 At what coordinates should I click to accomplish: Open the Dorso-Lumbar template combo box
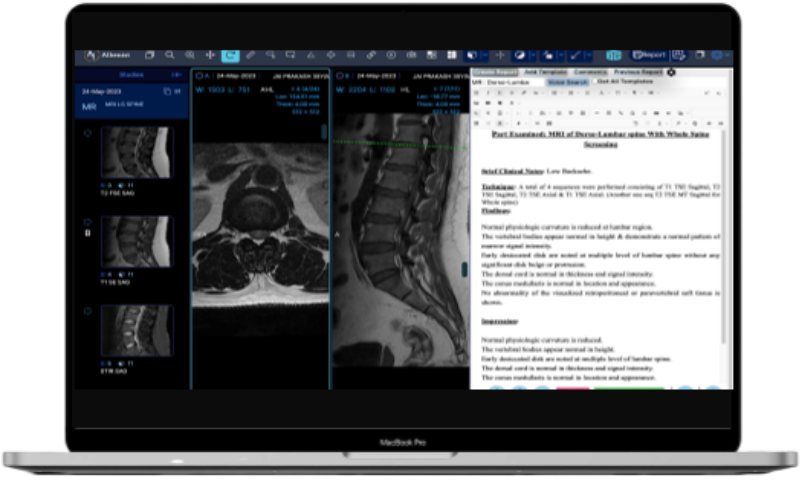tap(514, 83)
